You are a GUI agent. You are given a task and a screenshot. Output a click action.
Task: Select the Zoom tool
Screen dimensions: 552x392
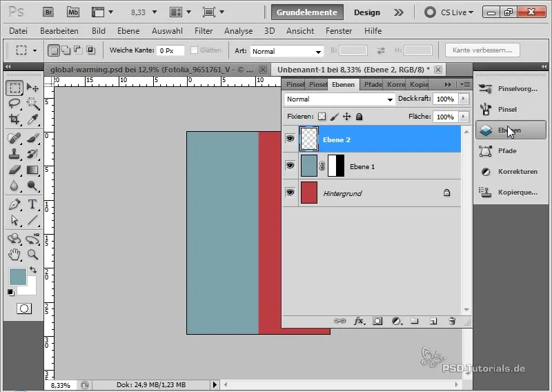pos(32,254)
